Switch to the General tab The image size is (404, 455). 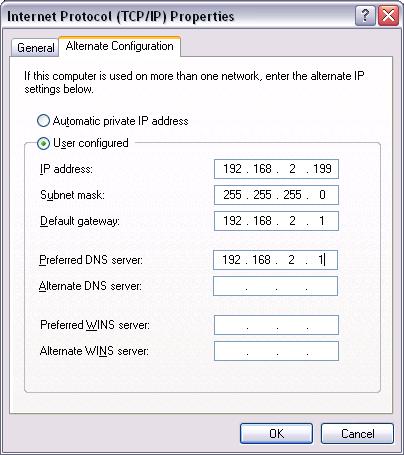(35, 48)
